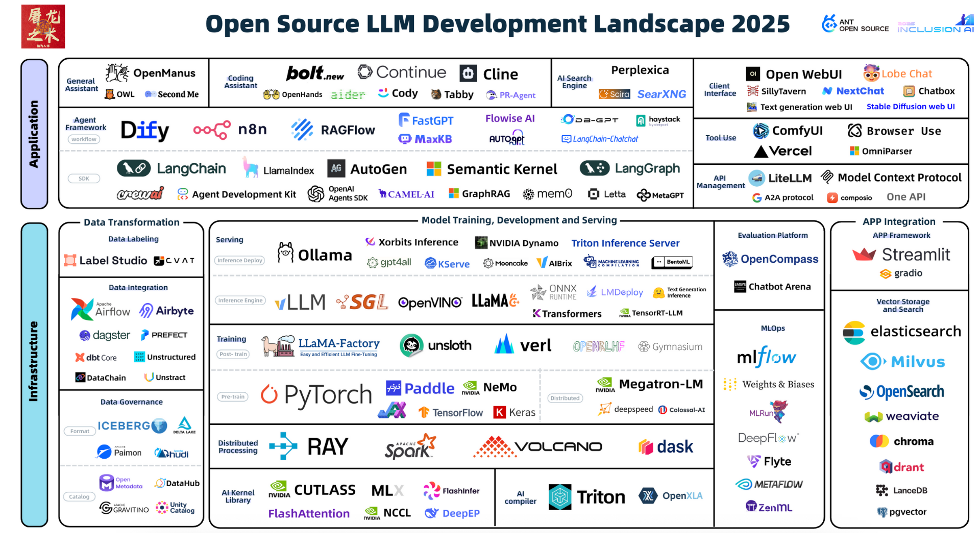Viewport: 980px width, 551px height.
Task: Click the Perplexica text
Action: coord(640,70)
